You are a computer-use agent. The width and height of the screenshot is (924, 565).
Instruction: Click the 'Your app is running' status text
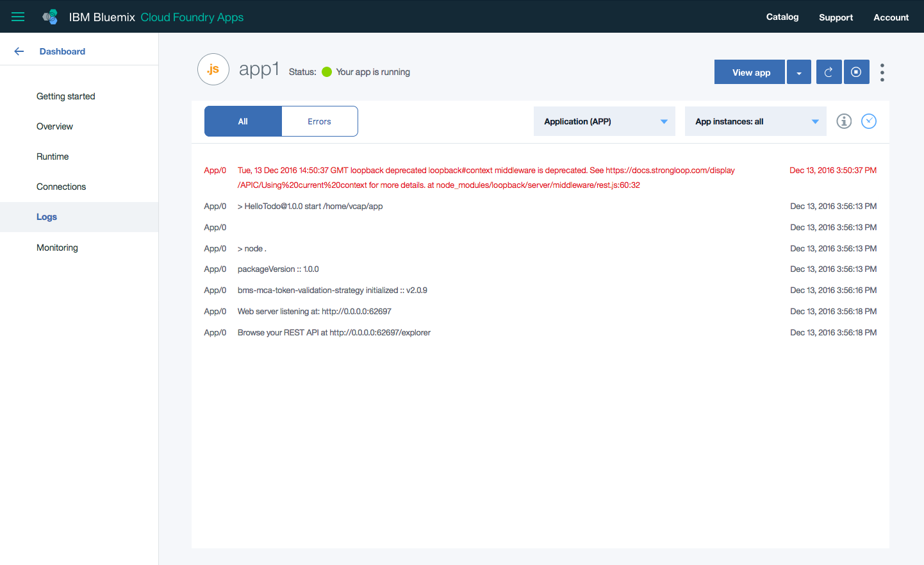click(x=373, y=72)
